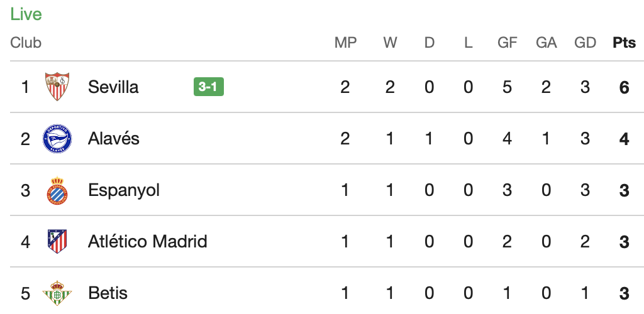Click the MP column header
The width and height of the screenshot is (644, 314).
click(x=345, y=43)
